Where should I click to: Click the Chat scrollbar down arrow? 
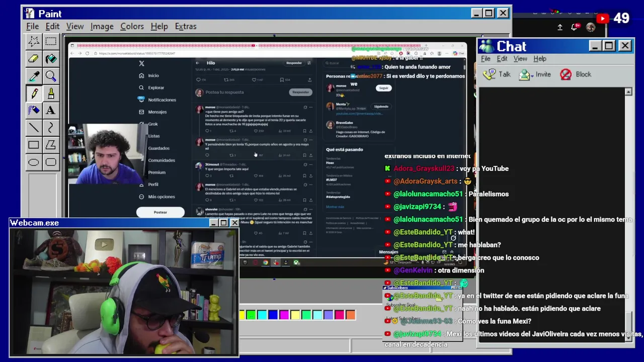(x=628, y=338)
